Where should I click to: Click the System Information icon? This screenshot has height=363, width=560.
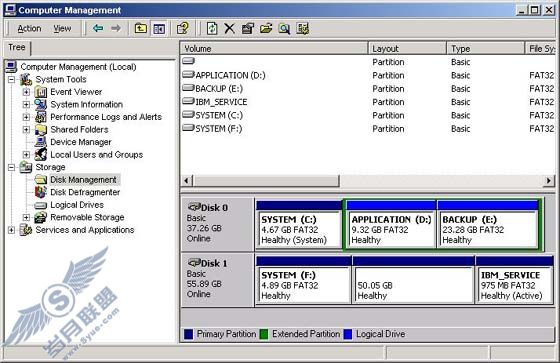(x=41, y=105)
